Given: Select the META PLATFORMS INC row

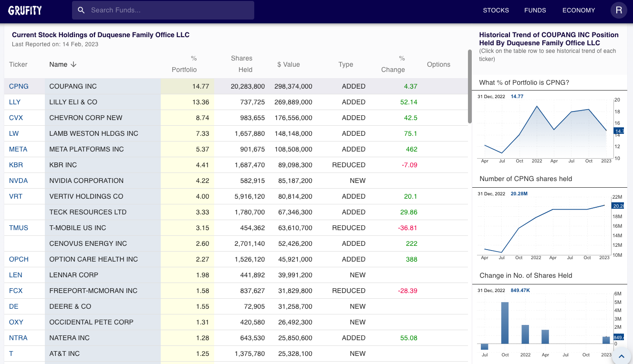Looking at the screenshot, I should (86, 149).
